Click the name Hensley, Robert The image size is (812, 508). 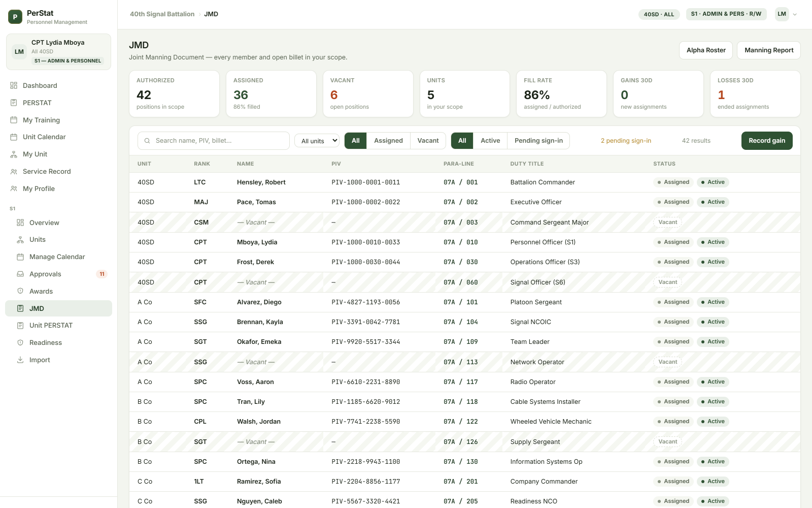point(261,182)
